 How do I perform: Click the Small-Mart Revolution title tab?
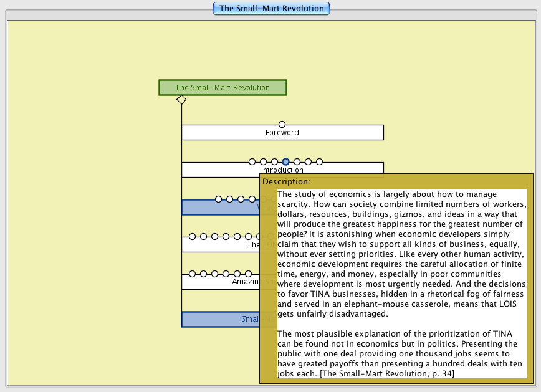click(271, 9)
